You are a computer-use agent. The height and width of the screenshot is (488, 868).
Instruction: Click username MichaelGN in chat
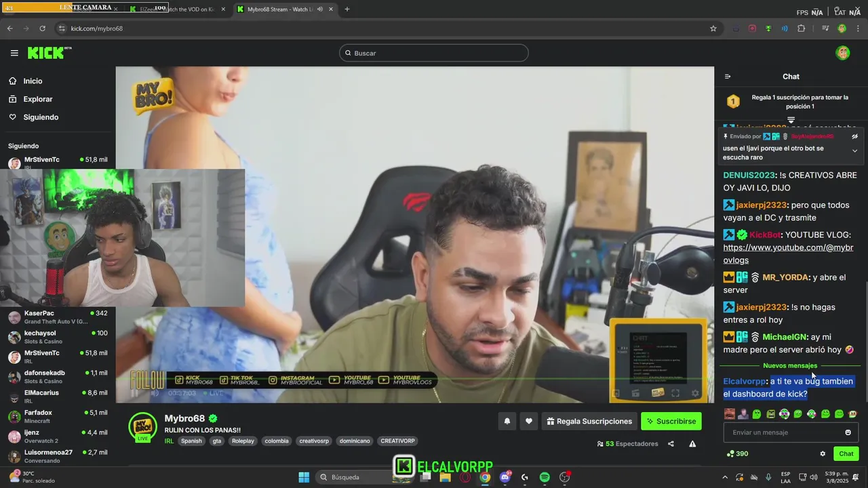click(785, 337)
